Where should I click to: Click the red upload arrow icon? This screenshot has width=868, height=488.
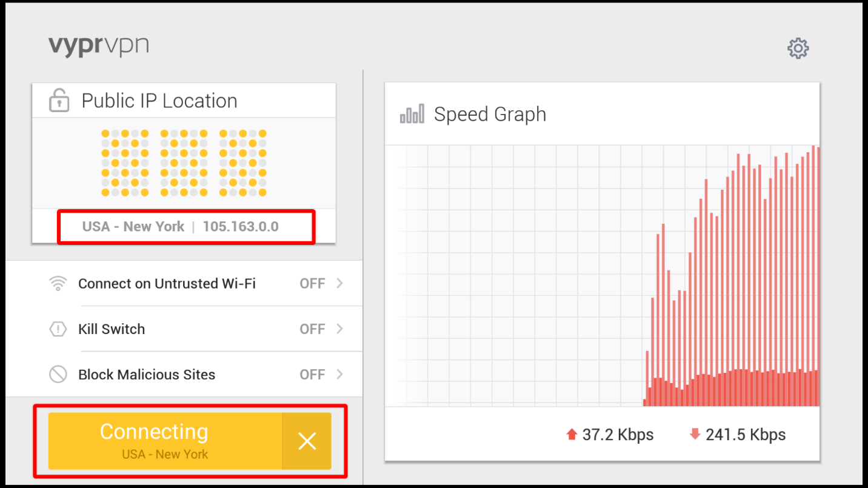[571, 434]
